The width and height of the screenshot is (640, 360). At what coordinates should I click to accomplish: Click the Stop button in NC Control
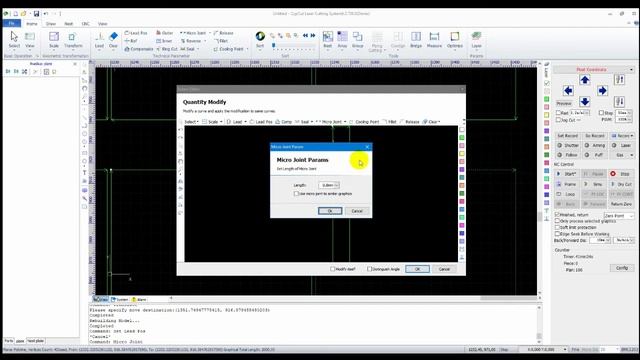(x=621, y=174)
